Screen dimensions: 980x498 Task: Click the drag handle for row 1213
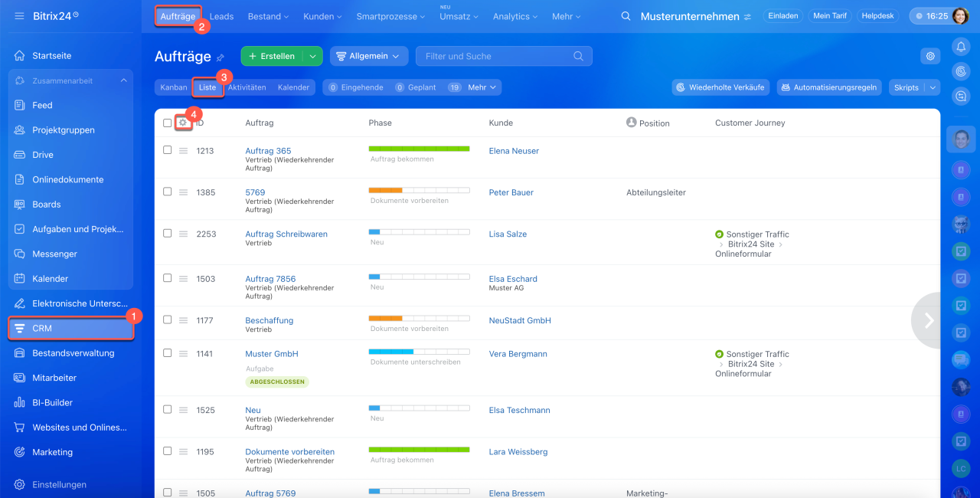[184, 151]
